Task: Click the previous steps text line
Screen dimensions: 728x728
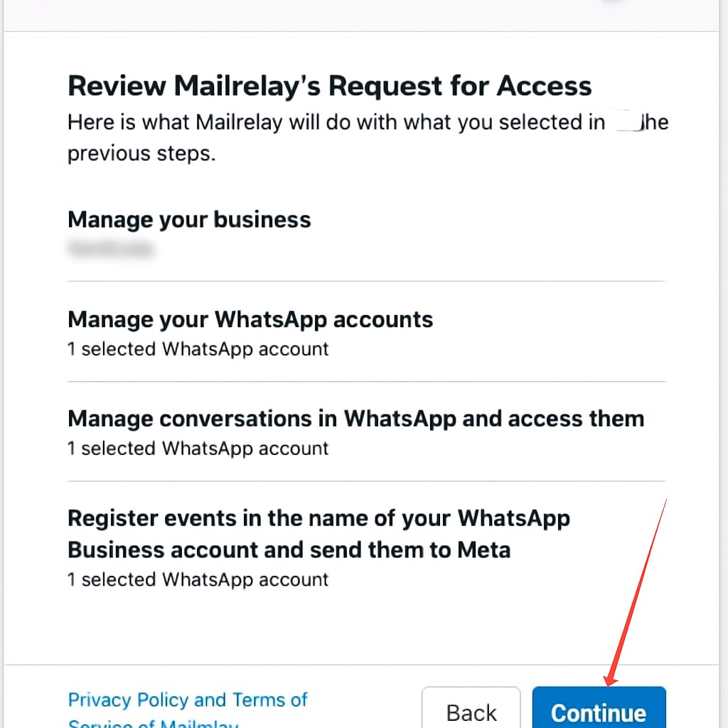Action: point(141,154)
